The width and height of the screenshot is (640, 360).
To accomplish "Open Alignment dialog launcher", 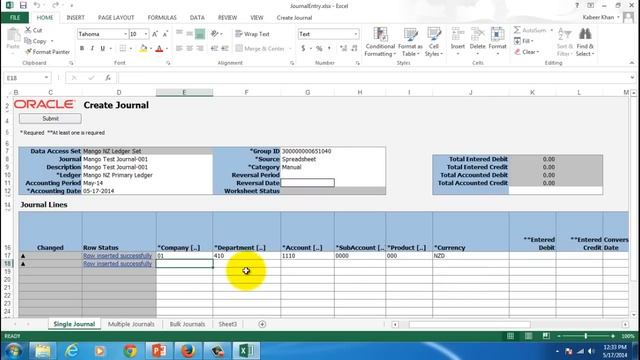I will point(292,63).
